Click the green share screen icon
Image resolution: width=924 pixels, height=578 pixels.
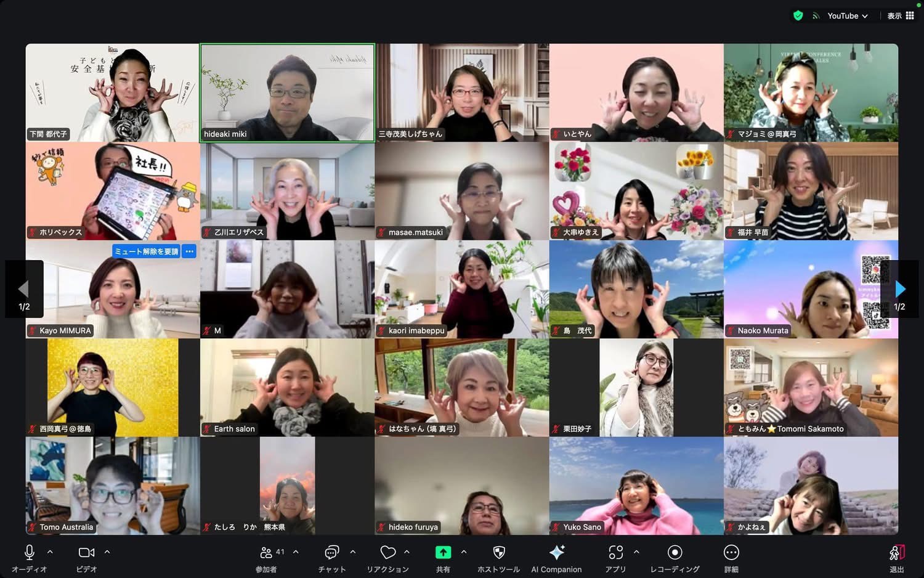tap(443, 552)
